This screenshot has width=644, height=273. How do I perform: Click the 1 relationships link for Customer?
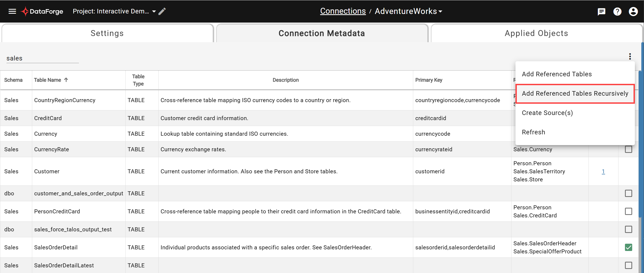[603, 171]
